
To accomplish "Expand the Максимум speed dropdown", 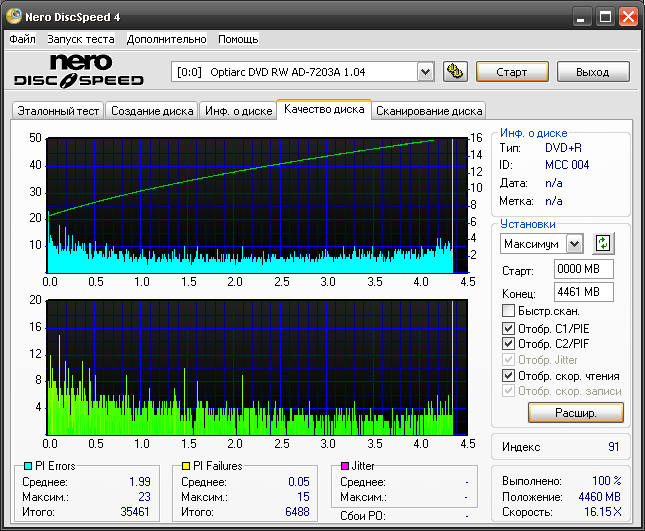I will point(574,243).
